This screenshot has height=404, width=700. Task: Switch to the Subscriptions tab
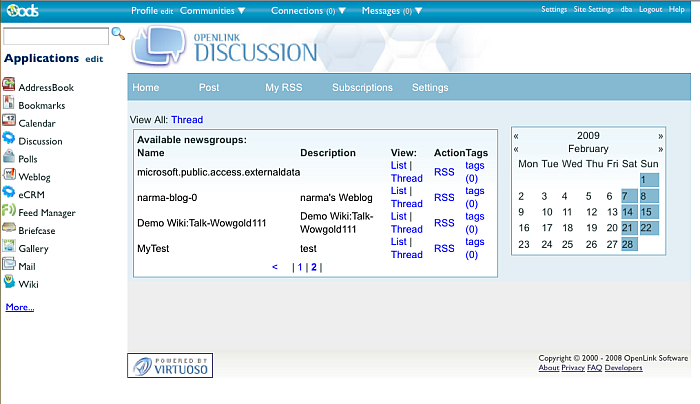[362, 88]
